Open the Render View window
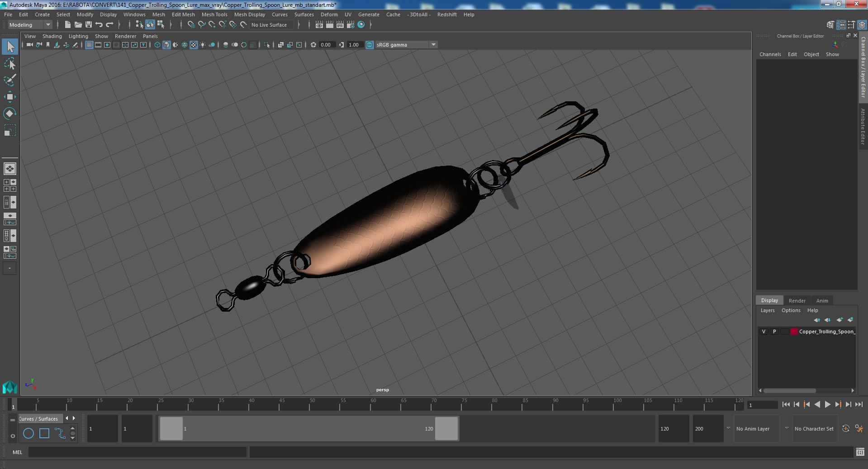Viewport: 868px width, 469px height. point(319,25)
